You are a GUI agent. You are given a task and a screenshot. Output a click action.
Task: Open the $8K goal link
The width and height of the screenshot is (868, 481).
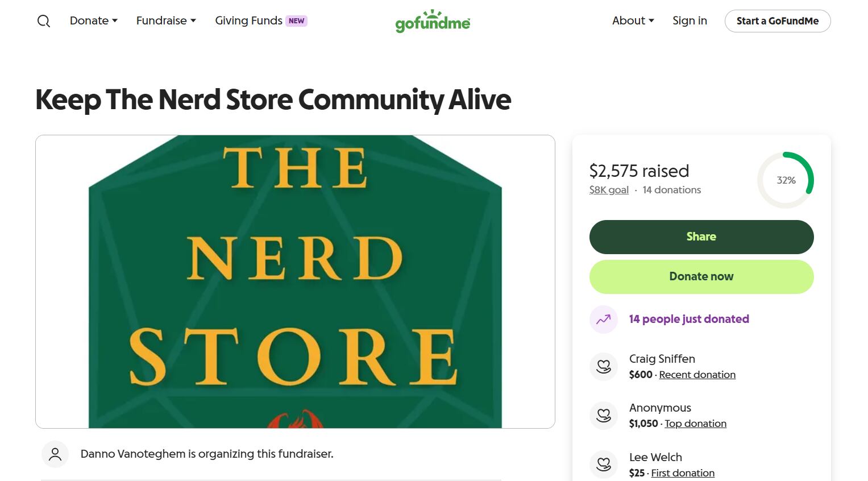tap(609, 190)
